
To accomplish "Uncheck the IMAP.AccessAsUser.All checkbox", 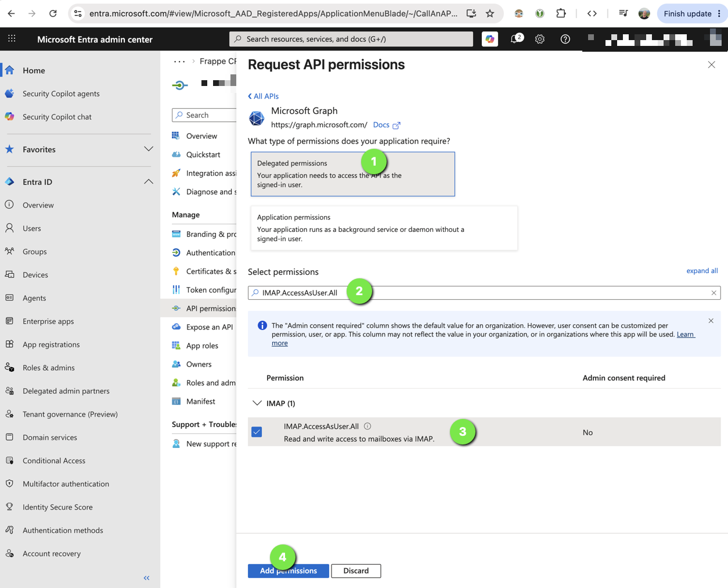I will tap(257, 432).
